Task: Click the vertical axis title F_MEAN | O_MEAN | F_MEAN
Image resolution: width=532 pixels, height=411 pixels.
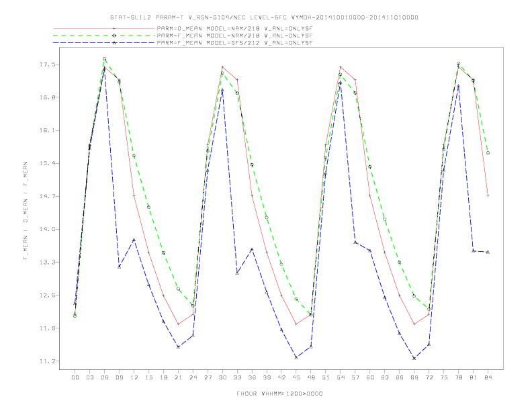Action: pos(25,211)
